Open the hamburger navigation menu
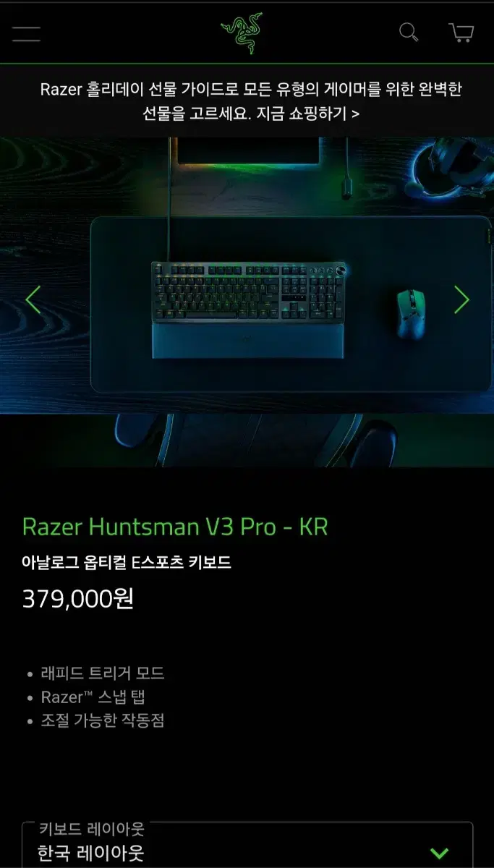This screenshot has width=494, height=868. click(26, 33)
